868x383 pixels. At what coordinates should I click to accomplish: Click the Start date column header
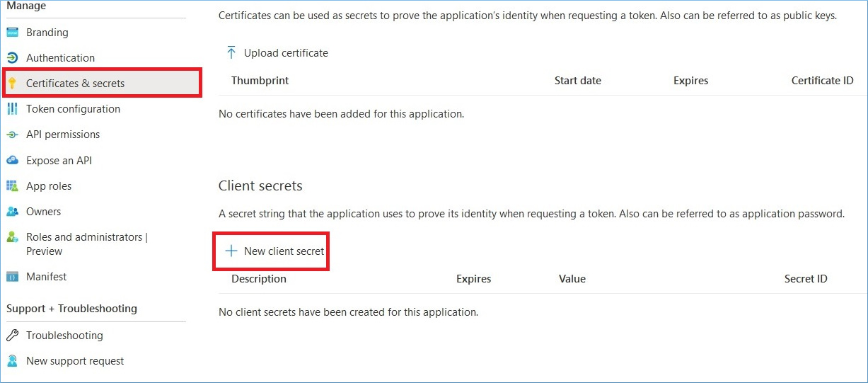[x=578, y=81]
